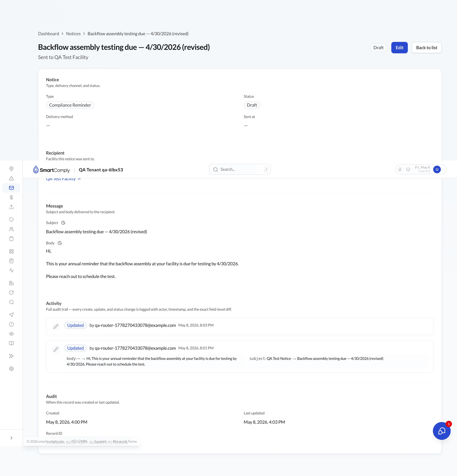
Task: Click the Compliance Reminder type badge
Action: click(x=70, y=105)
